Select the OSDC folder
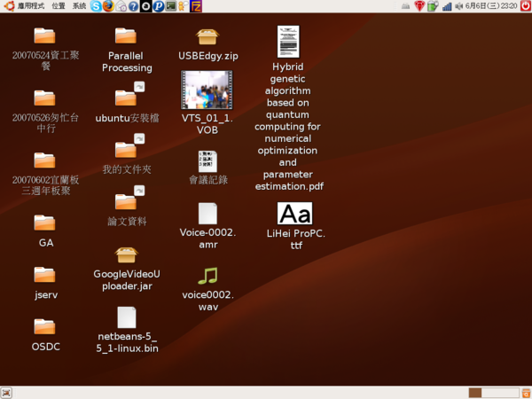 coord(45,326)
